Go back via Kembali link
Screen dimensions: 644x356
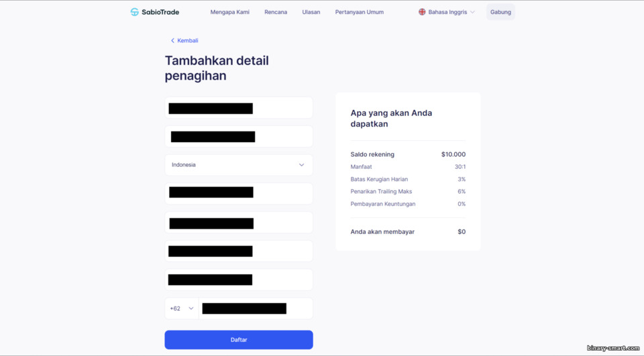[184, 41]
